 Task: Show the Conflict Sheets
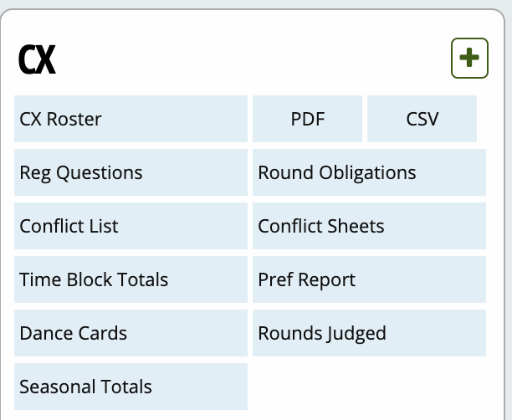pyautogui.click(x=369, y=226)
